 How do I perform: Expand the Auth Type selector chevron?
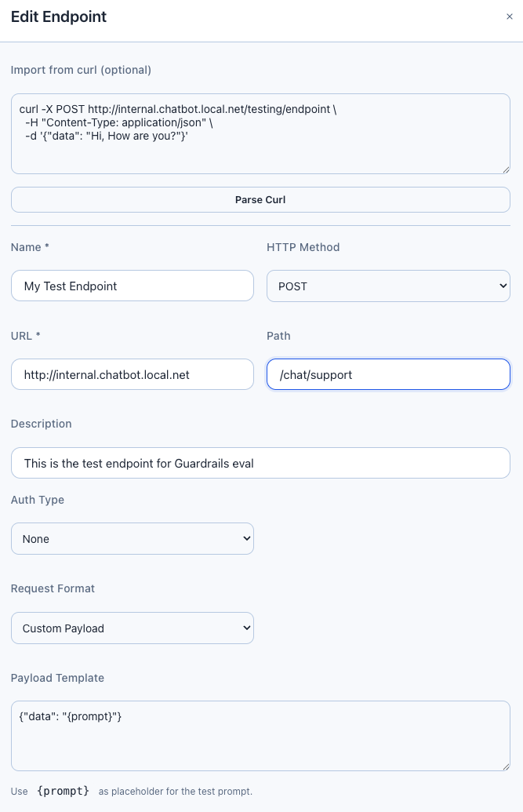246,538
